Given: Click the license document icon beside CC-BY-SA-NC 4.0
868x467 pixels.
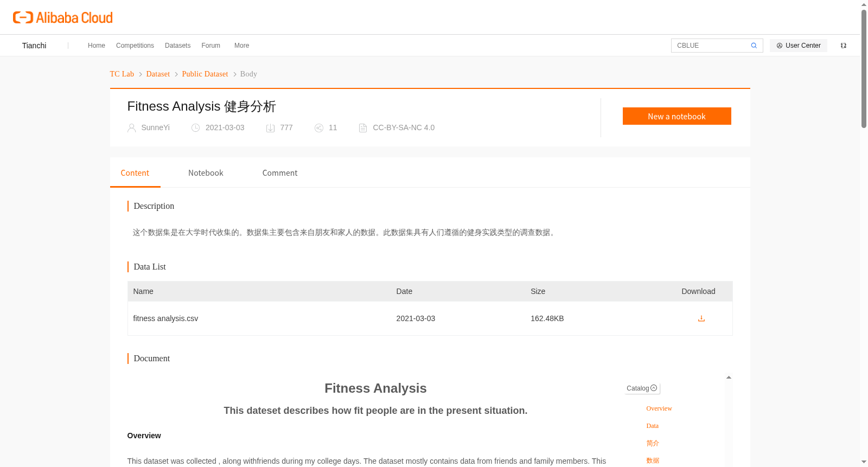Looking at the screenshot, I should click(363, 128).
